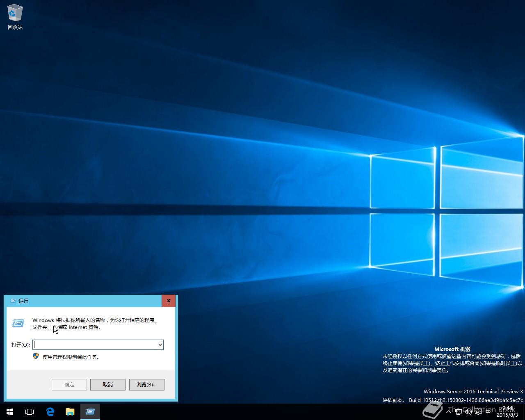Launch Microsoft Edge from the taskbar
Image resolution: width=525 pixels, height=420 pixels.
tap(50, 412)
